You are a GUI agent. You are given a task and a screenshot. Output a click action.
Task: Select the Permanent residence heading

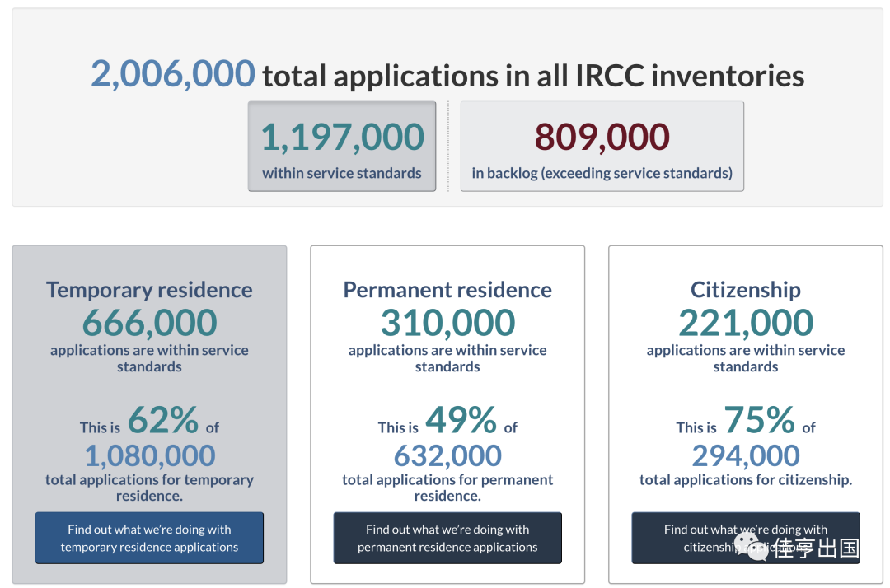447,290
